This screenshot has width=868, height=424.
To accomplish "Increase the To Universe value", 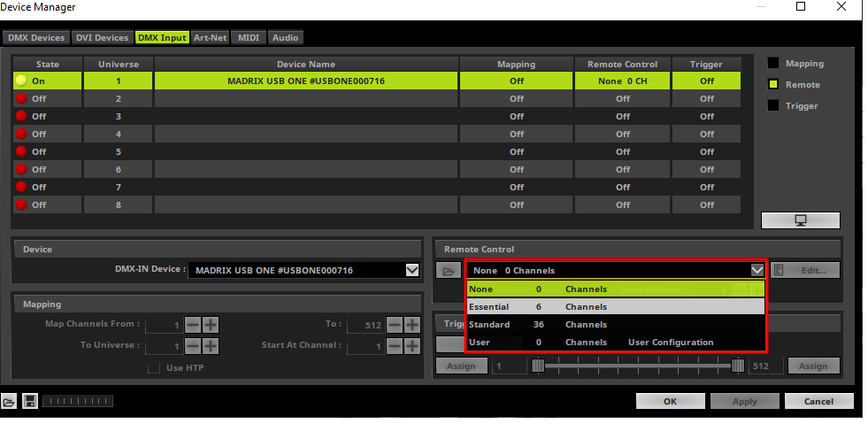I will coord(211,346).
